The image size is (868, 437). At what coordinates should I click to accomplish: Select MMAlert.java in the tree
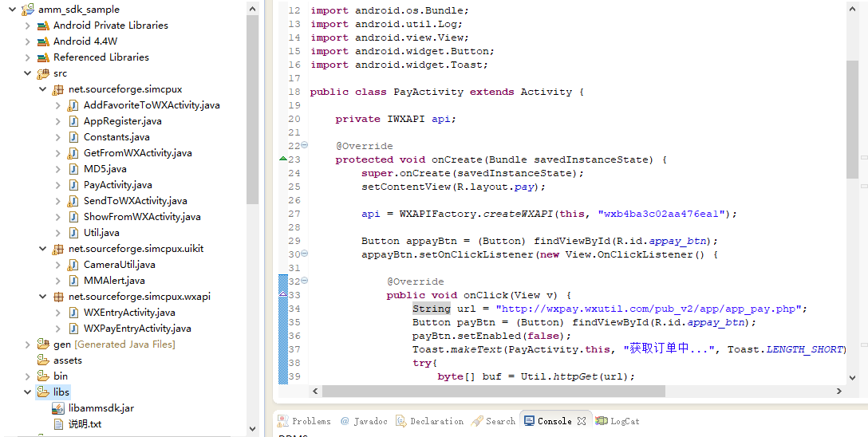pyautogui.click(x=114, y=281)
